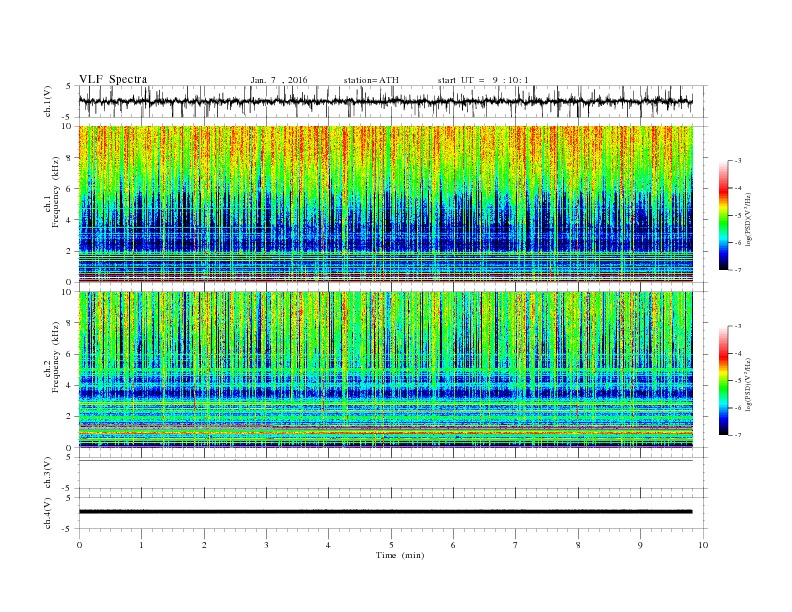This screenshot has height=612, width=792.
Task: Click inside the ch.2 spectrogram
Action: [x=386, y=369]
